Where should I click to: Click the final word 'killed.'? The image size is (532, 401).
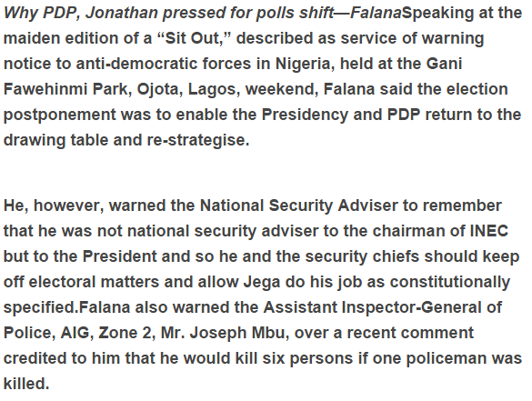click(x=26, y=384)
